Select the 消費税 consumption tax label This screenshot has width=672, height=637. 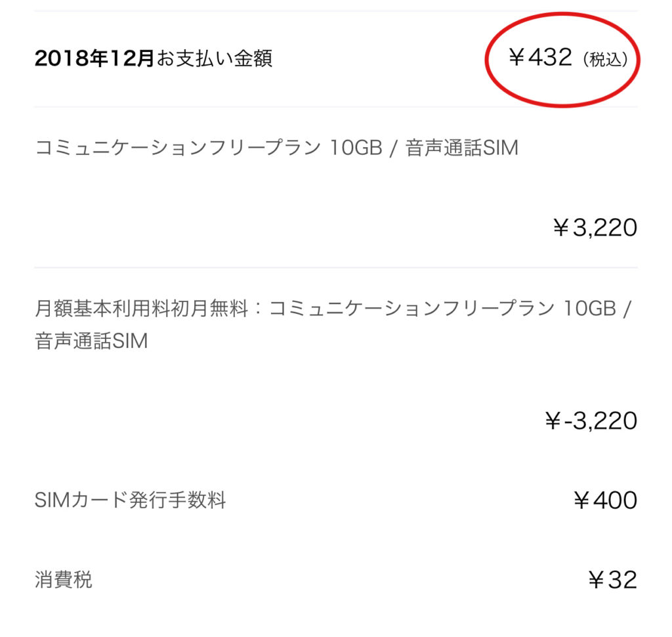(64, 579)
